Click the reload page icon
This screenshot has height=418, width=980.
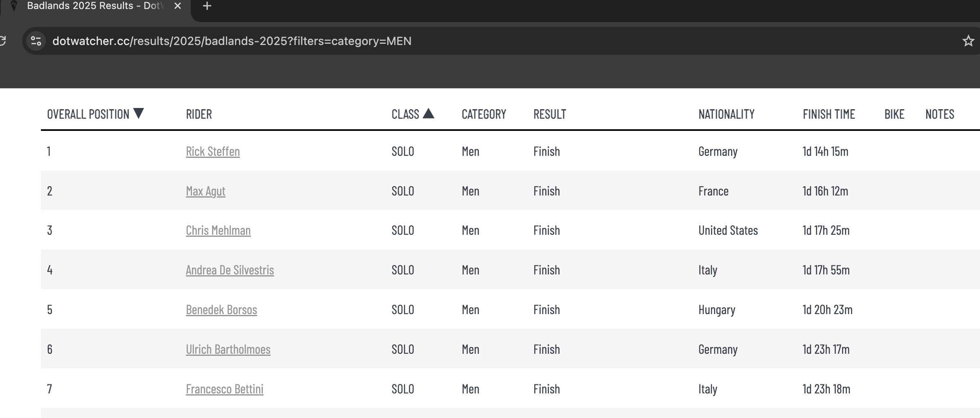point(2,41)
